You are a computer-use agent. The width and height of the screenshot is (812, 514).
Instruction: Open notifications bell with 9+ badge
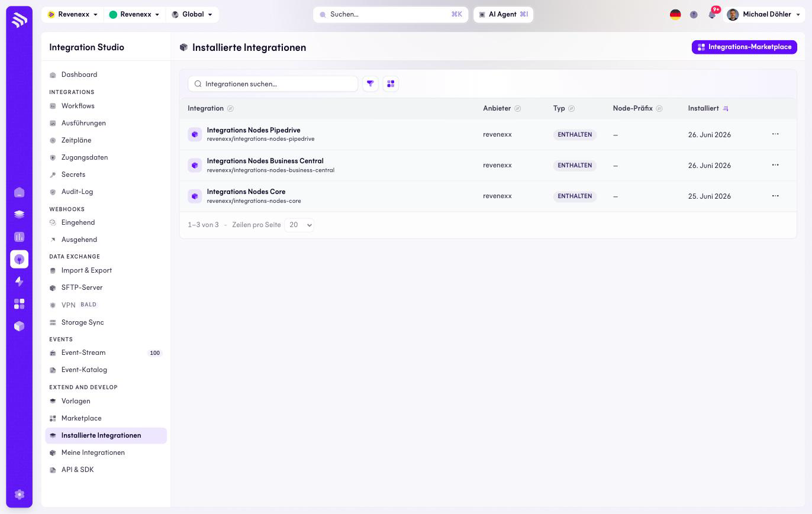tap(713, 14)
